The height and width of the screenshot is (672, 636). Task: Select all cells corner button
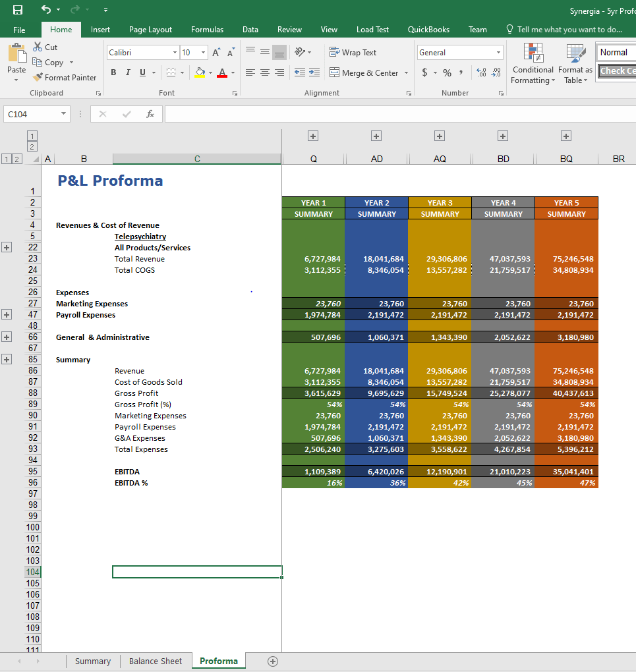(36, 159)
